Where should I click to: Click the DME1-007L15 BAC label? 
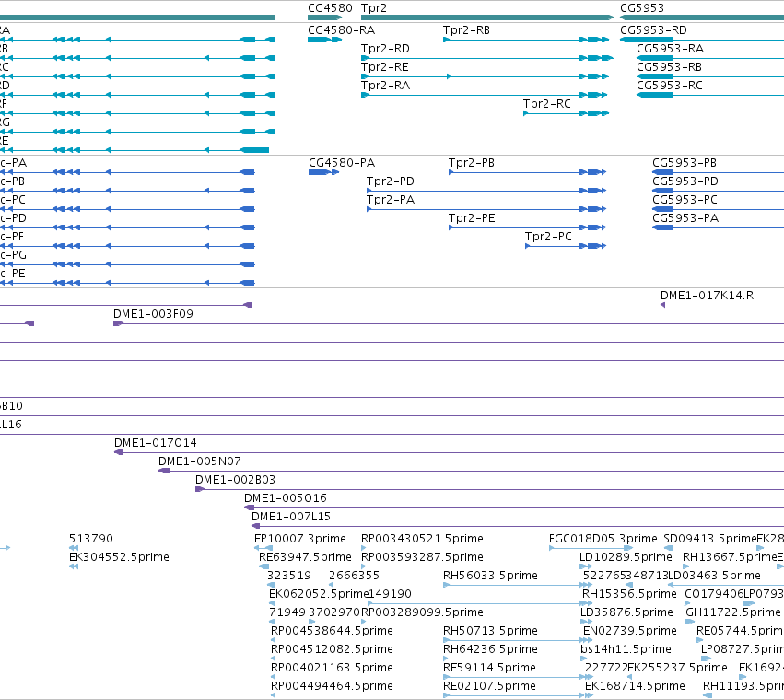coord(291,517)
